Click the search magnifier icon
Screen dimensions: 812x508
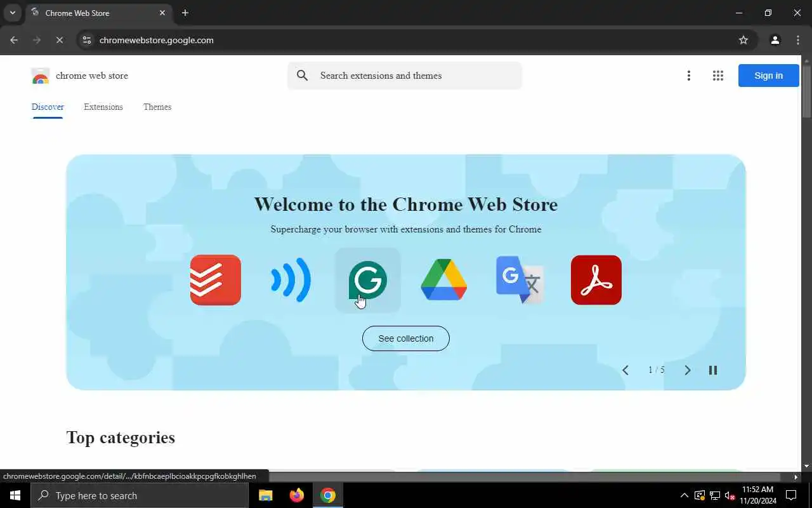point(303,76)
